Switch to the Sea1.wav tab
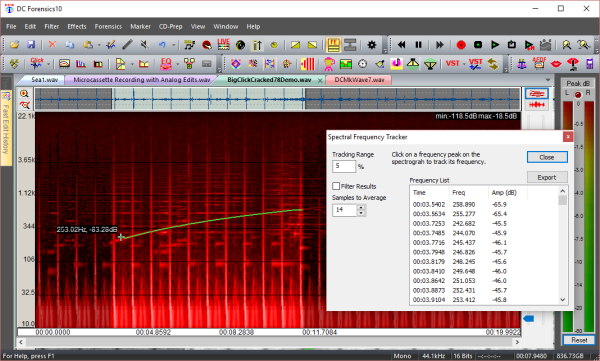 coord(44,80)
